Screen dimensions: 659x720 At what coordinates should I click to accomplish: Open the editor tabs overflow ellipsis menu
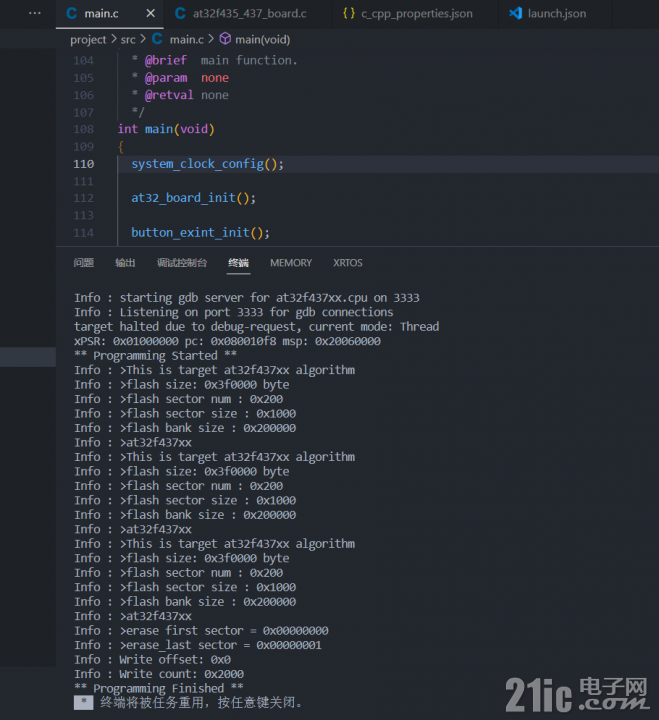tap(34, 13)
